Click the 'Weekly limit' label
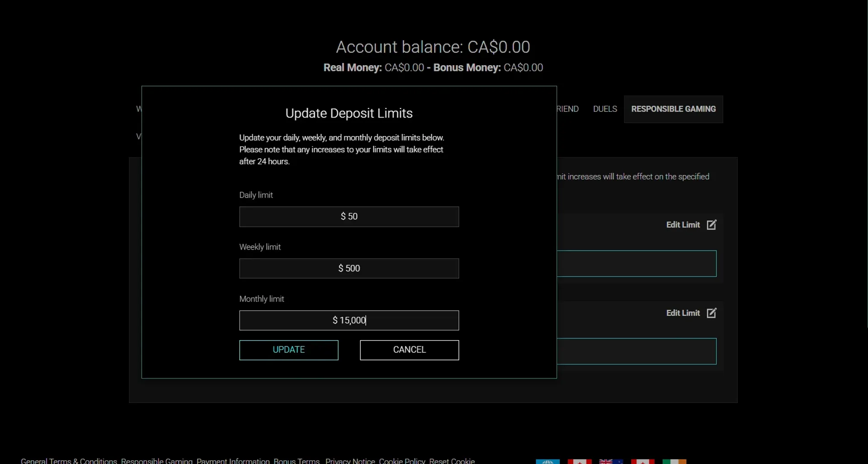The image size is (868, 464). [260, 247]
